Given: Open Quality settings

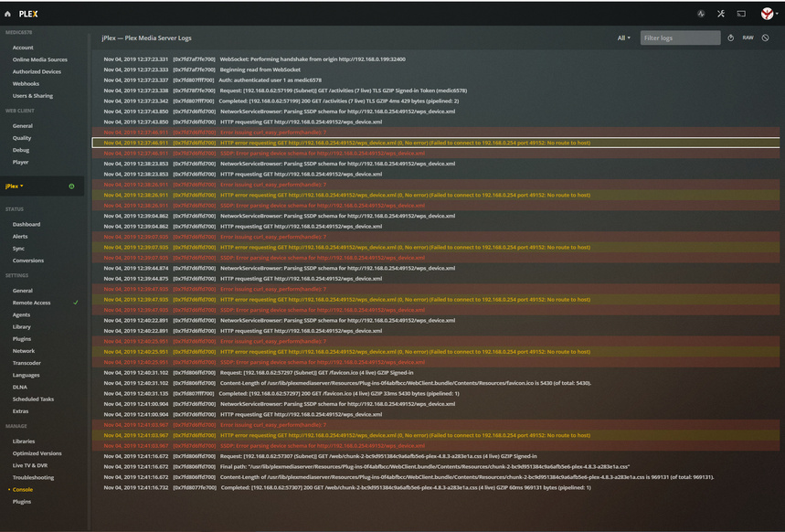Looking at the screenshot, I should tap(22, 138).
